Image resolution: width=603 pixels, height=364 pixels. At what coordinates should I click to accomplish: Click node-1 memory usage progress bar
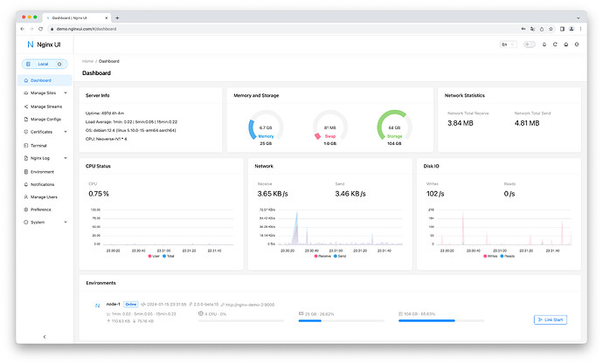(x=341, y=320)
